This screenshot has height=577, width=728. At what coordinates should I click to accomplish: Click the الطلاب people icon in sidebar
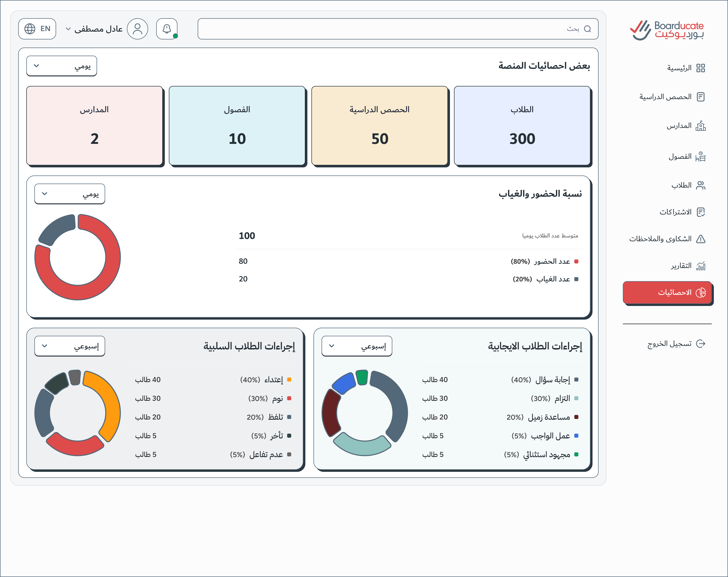click(x=701, y=185)
